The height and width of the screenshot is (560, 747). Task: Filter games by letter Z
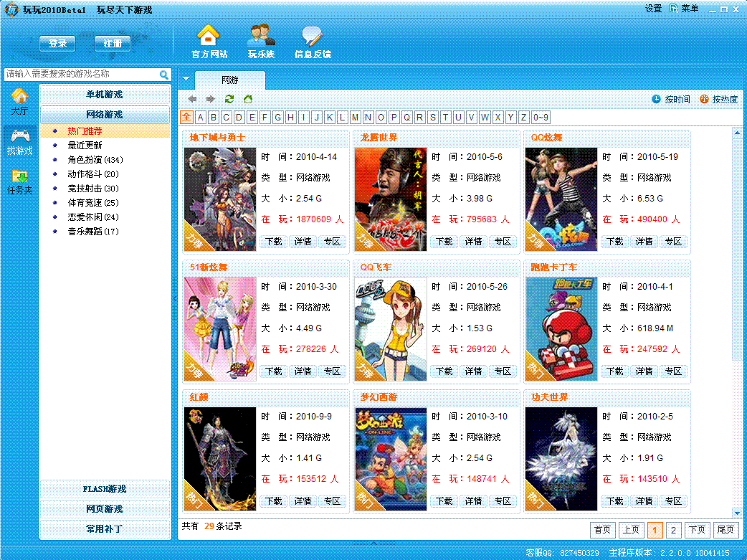[523, 118]
